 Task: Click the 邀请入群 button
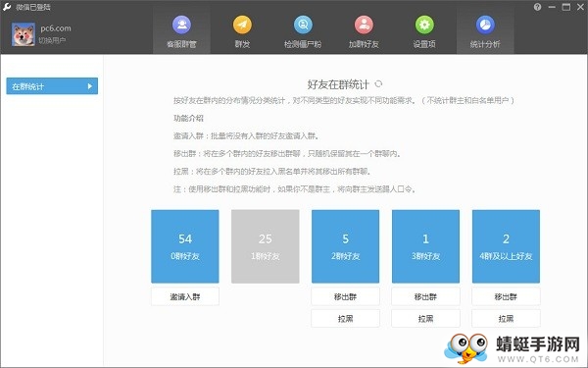pos(185,296)
